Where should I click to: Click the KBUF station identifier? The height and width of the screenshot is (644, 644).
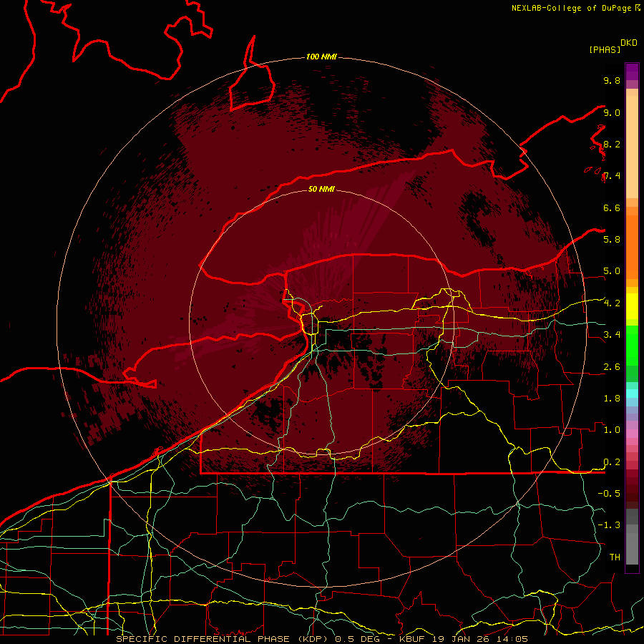click(x=412, y=639)
